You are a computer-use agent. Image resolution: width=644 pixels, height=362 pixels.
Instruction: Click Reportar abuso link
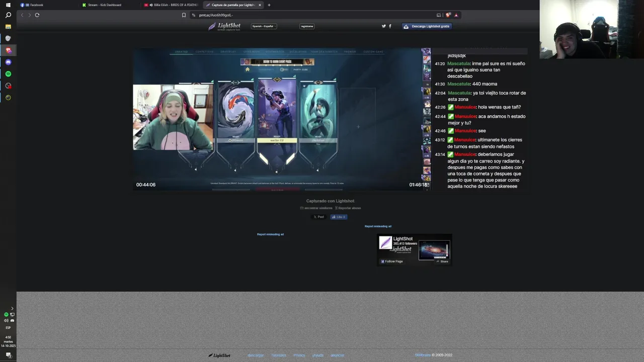click(348, 208)
